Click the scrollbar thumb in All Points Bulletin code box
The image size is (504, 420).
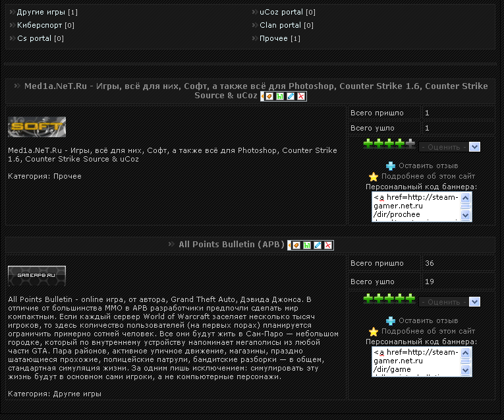(466, 361)
